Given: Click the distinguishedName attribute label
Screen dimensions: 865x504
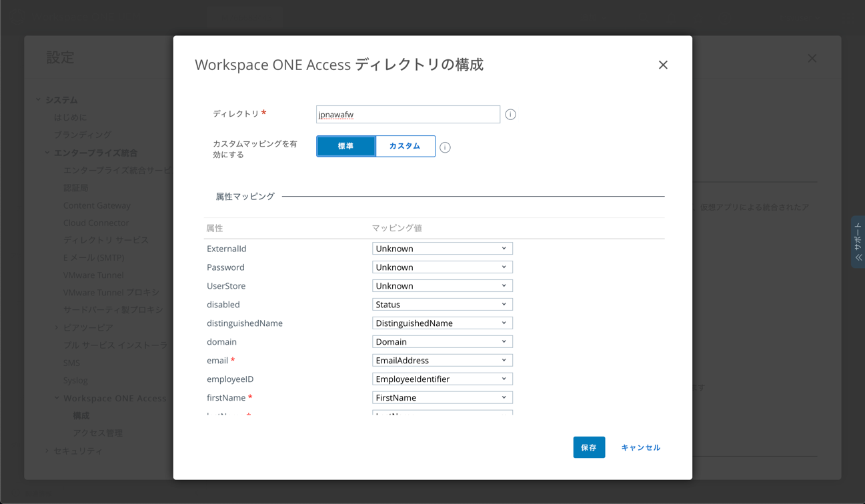Looking at the screenshot, I should [245, 323].
